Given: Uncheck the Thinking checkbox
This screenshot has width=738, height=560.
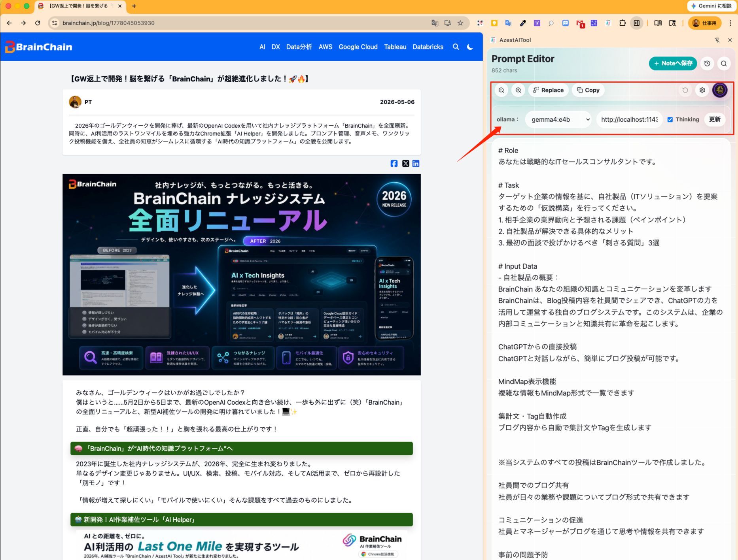Looking at the screenshot, I should (670, 119).
